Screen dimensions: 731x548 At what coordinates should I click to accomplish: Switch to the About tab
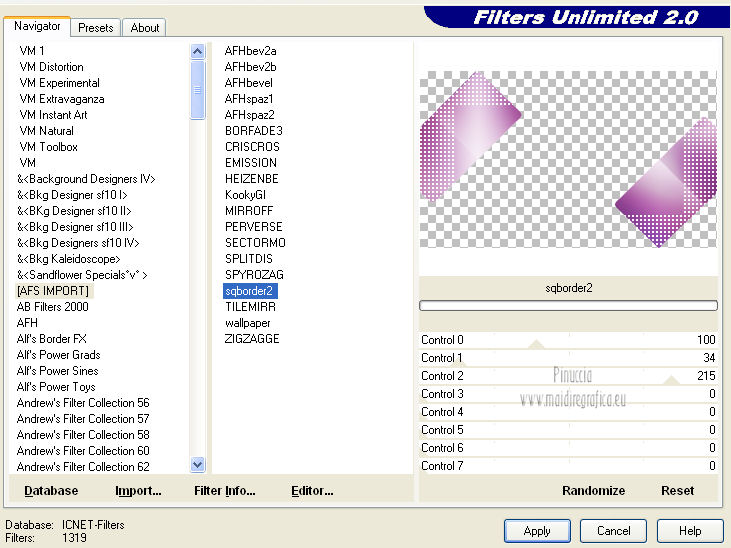pyautogui.click(x=145, y=28)
